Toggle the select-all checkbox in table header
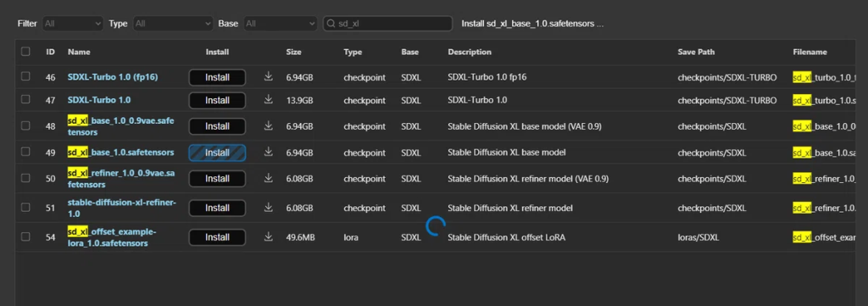Viewport: 868px width, 306px height. click(x=25, y=52)
